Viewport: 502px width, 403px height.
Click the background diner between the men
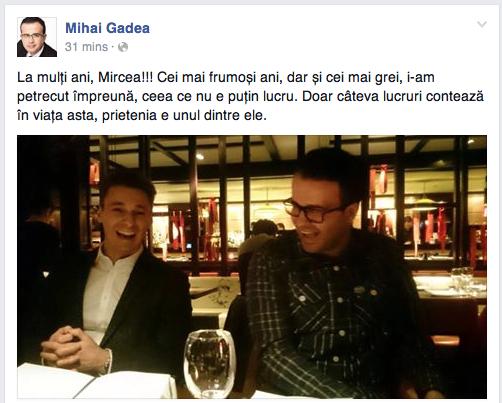262,233
